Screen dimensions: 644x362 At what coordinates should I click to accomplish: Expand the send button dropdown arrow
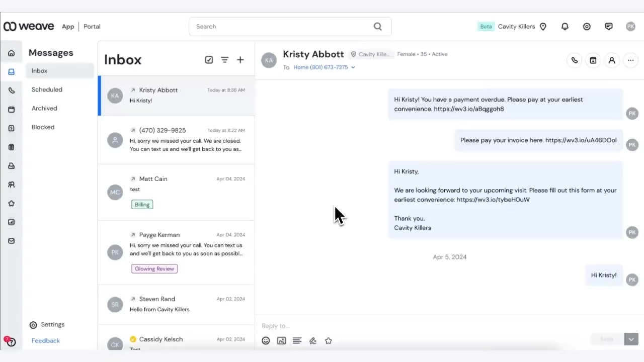coord(631,339)
